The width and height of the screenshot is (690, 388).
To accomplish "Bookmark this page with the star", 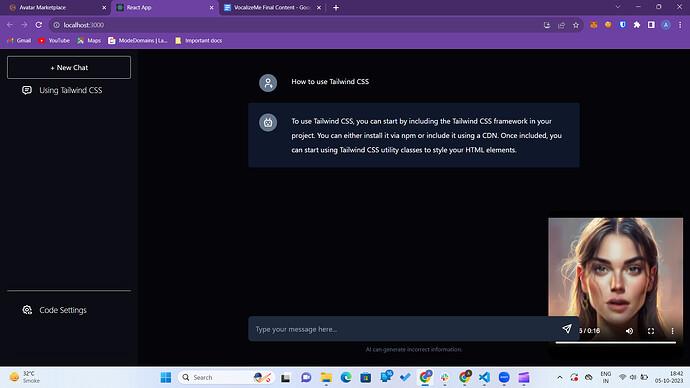I will (x=576, y=25).
